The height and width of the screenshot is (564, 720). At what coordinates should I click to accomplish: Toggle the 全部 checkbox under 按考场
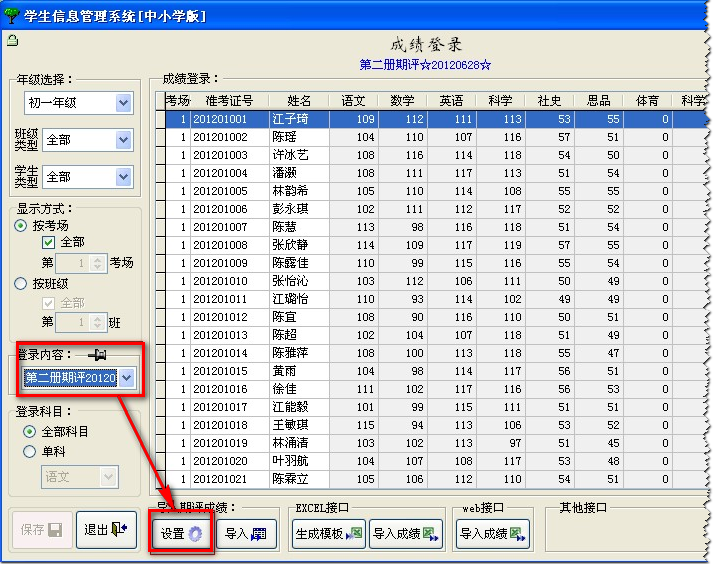pyautogui.click(x=48, y=242)
